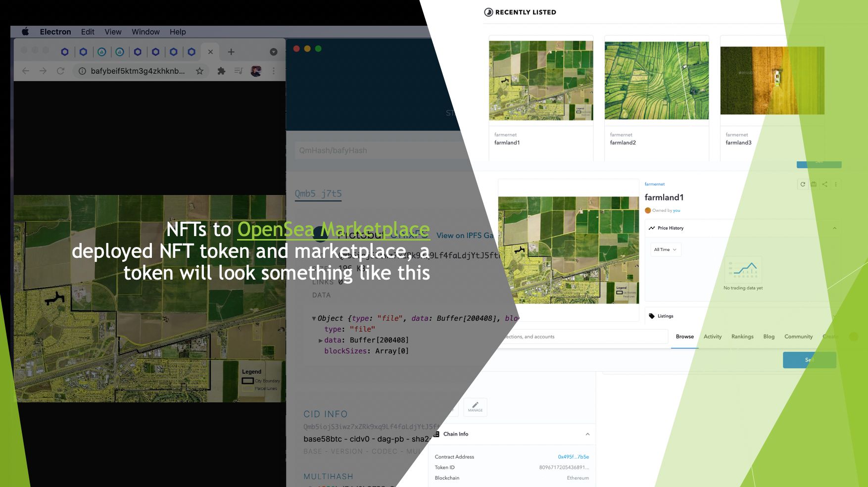Open the media controls icon in browser
This screenshot has width=868, height=487.
[239, 71]
